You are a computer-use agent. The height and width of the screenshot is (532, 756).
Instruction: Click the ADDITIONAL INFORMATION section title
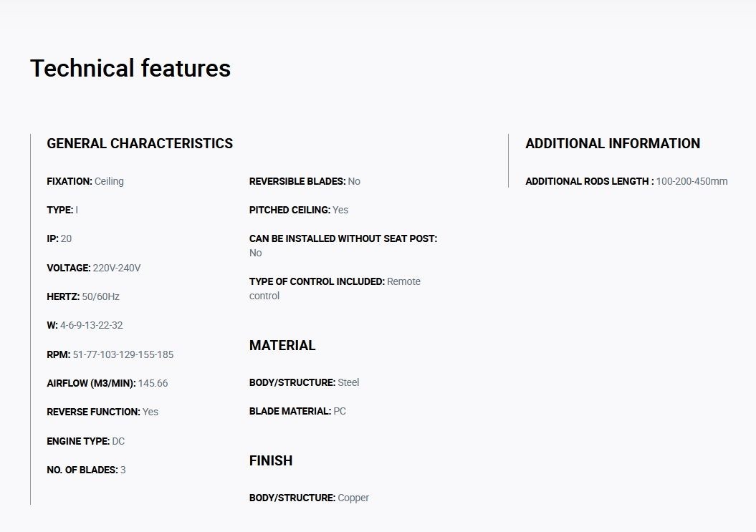(613, 144)
